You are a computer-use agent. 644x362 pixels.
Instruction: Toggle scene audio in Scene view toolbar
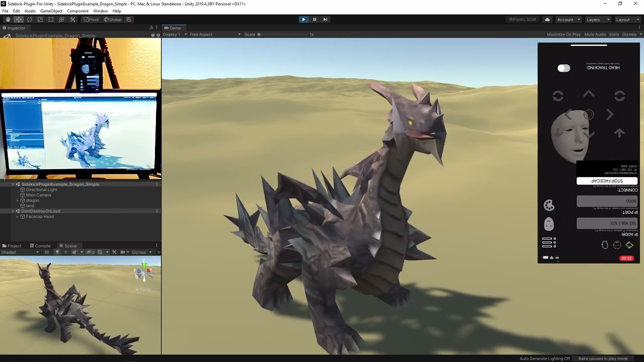pyautogui.click(x=65, y=252)
